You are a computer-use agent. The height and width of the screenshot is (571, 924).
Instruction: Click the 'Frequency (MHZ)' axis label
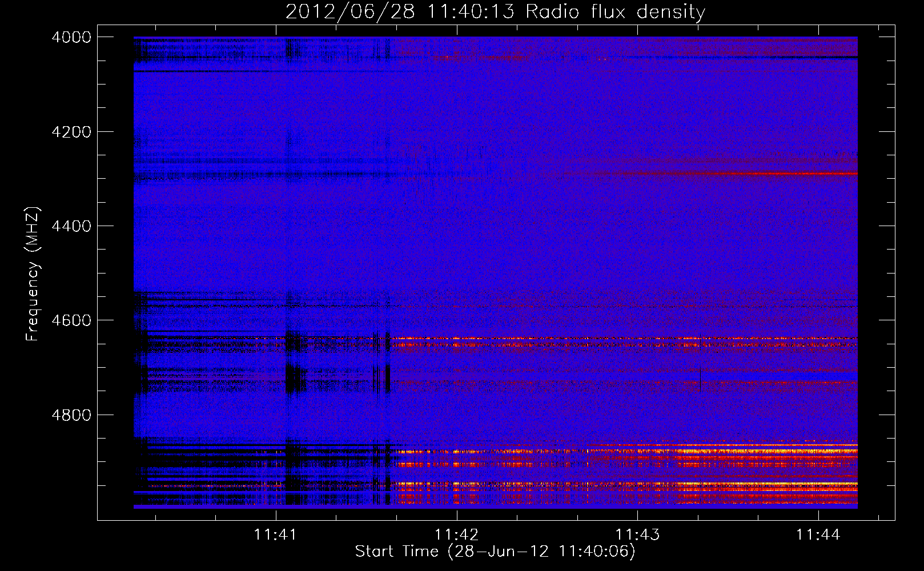coord(33,274)
